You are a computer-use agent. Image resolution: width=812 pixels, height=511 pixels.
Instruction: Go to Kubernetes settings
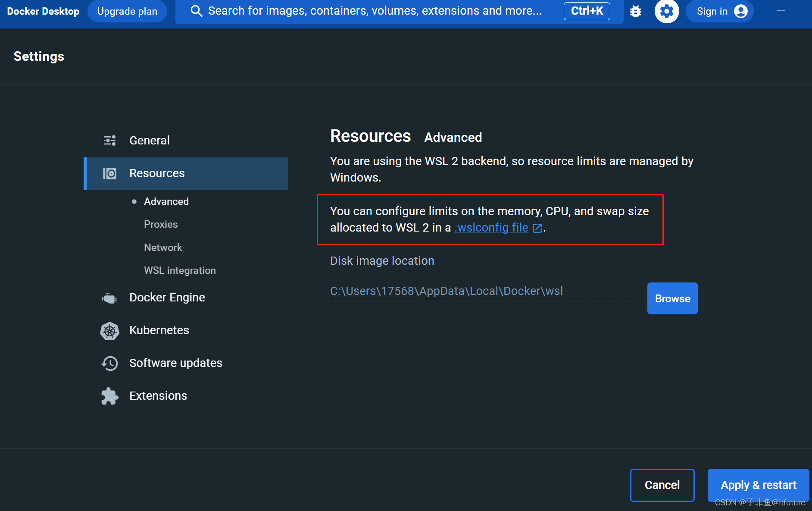[x=186, y=330]
